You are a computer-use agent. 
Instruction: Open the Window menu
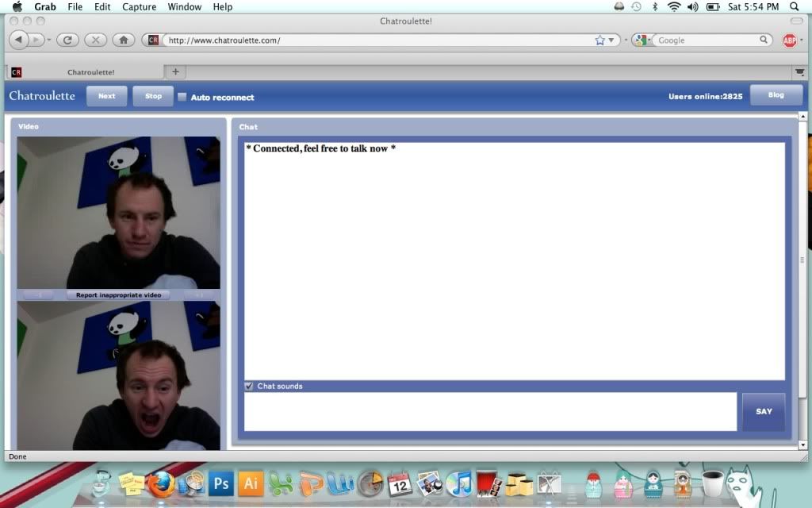coord(184,6)
